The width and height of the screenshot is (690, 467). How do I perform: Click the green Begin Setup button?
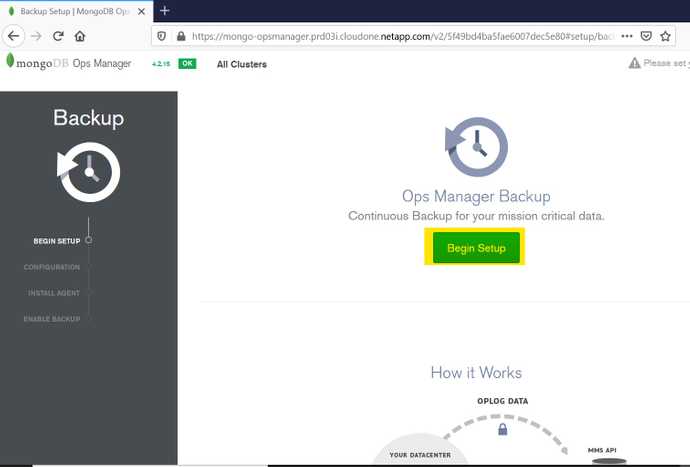[x=476, y=248]
